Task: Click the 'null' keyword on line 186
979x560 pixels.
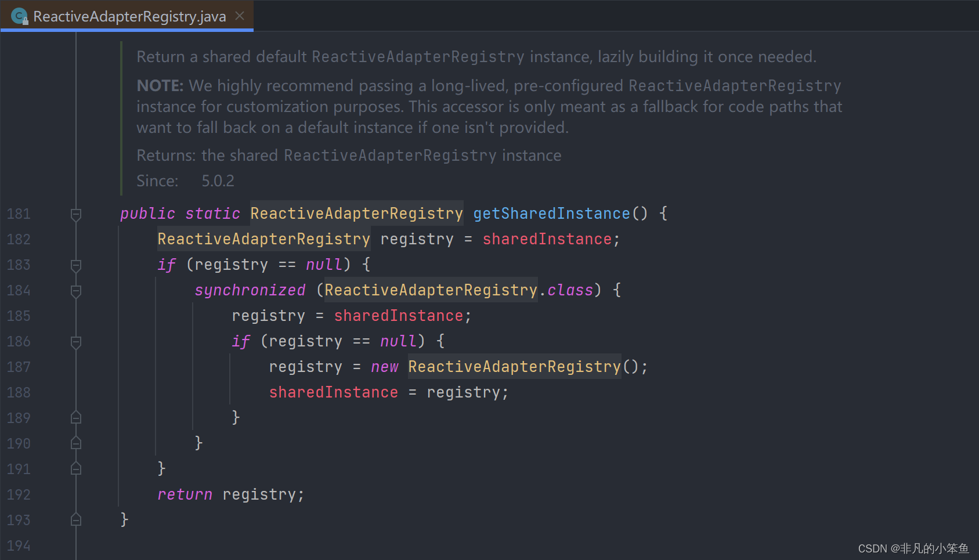Action: click(398, 341)
